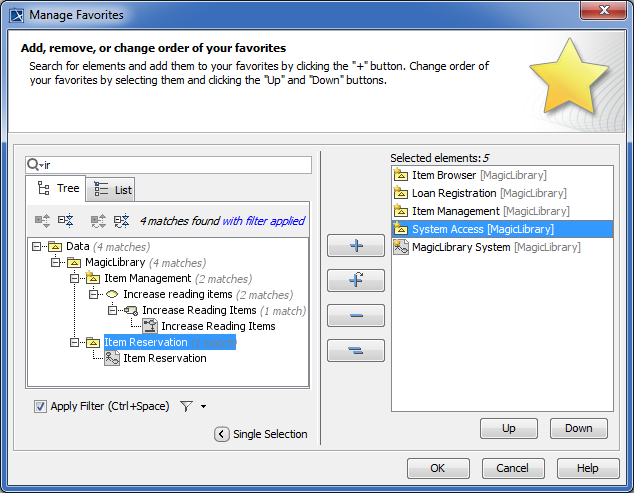Collapse the Item Management tree node
This screenshot has height=493, width=634.
click(74, 278)
